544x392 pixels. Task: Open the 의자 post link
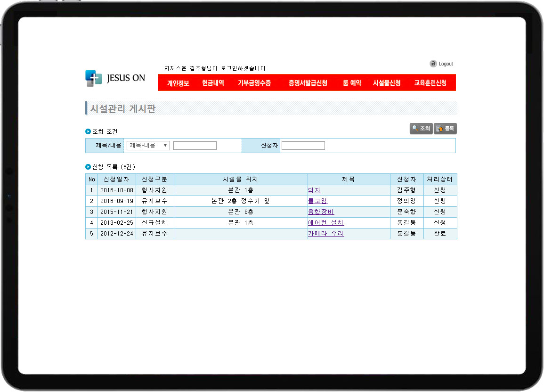(x=314, y=190)
